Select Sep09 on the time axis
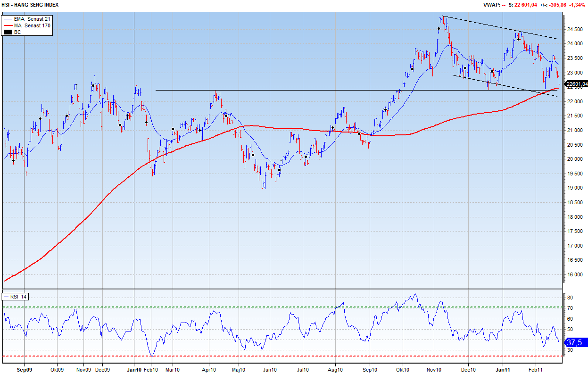588x373 pixels. [x=24, y=370]
